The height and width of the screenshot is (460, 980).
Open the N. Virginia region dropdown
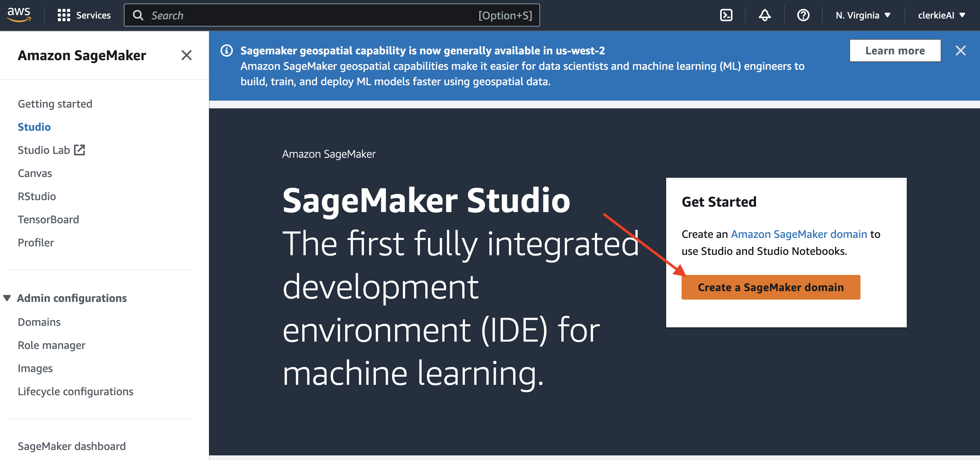863,15
